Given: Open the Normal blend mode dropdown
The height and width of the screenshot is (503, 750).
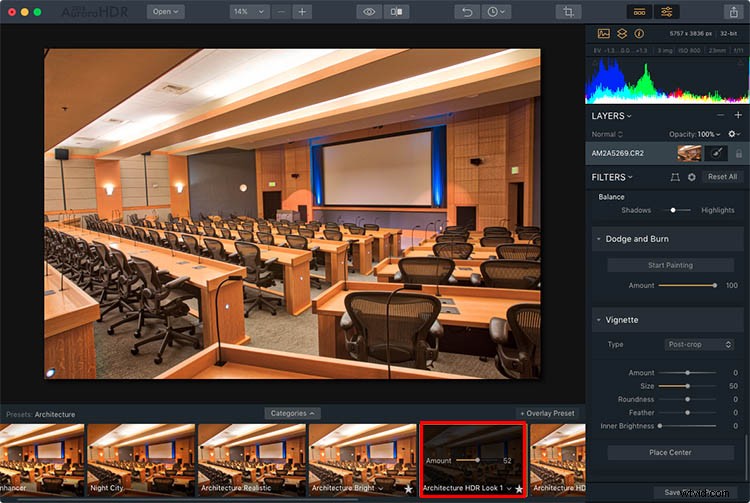Looking at the screenshot, I should click(607, 134).
